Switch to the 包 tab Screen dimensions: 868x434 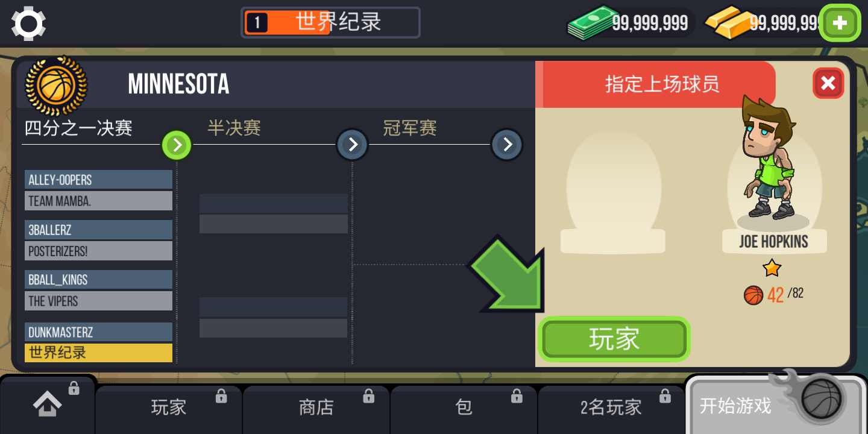pyautogui.click(x=464, y=407)
